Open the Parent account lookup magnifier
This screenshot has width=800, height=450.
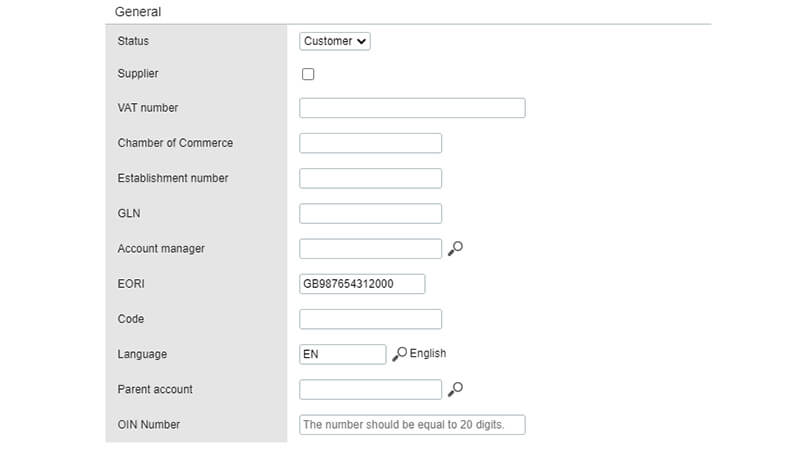pyautogui.click(x=455, y=389)
